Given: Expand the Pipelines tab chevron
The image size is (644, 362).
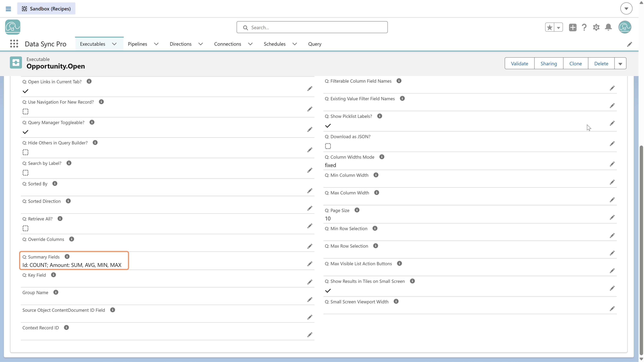Looking at the screenshot, I should click(x=156, y=44).
